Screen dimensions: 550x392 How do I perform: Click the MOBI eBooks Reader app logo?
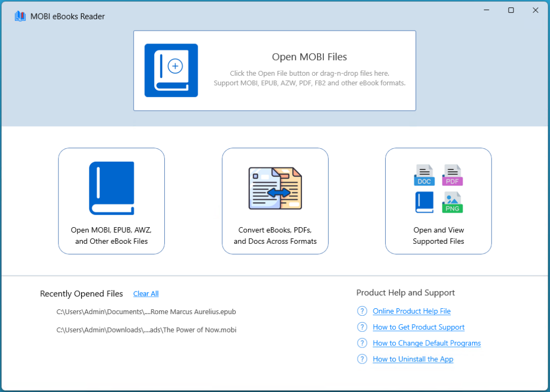coord(20,16)
